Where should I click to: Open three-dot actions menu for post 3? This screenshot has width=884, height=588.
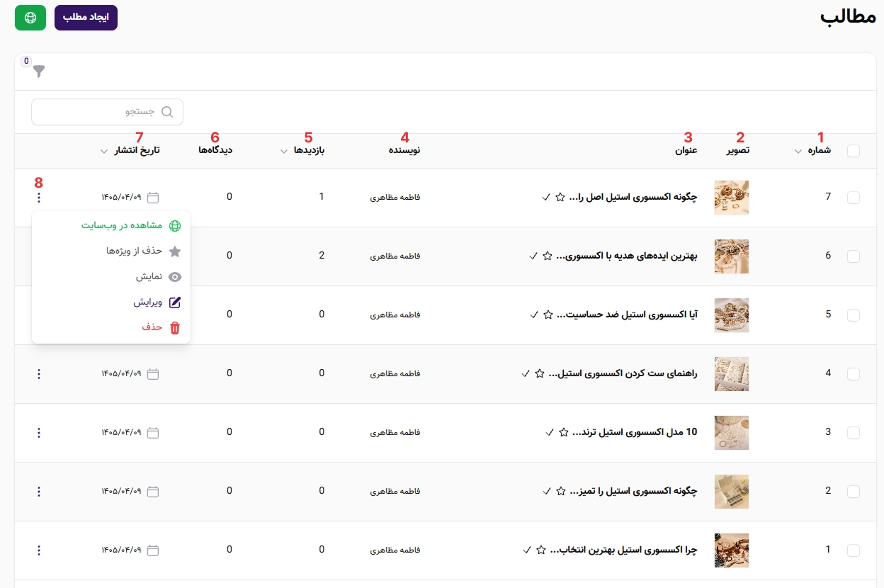click(x=39, y=432)
